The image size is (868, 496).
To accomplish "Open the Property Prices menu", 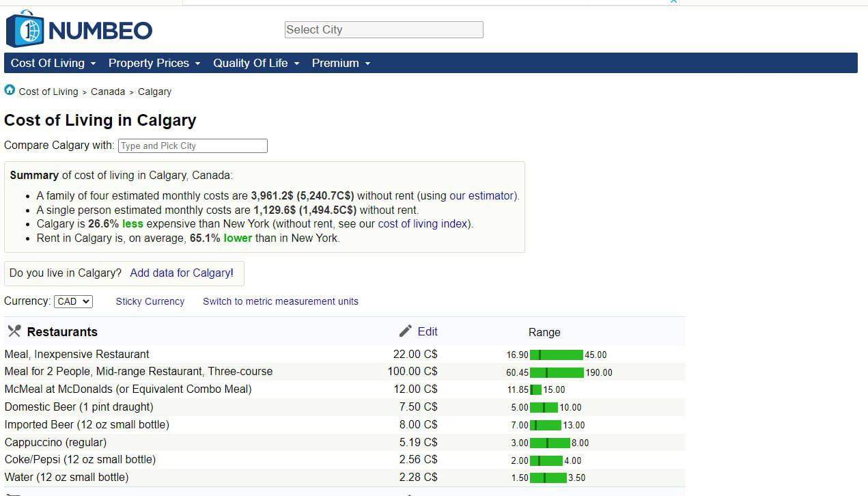I will [154, 63].
